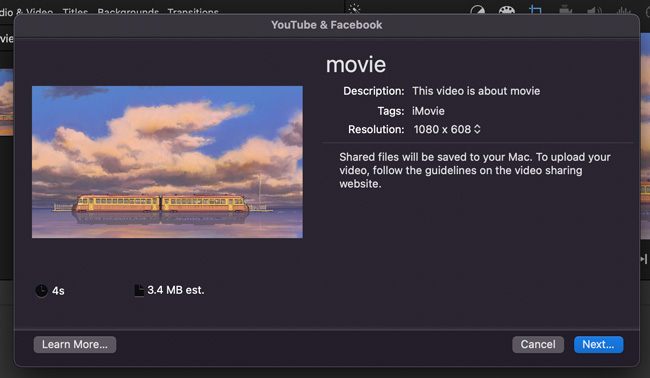Open the noise reduction equalizer icon

pyautogui.click(x=623, y=10)
